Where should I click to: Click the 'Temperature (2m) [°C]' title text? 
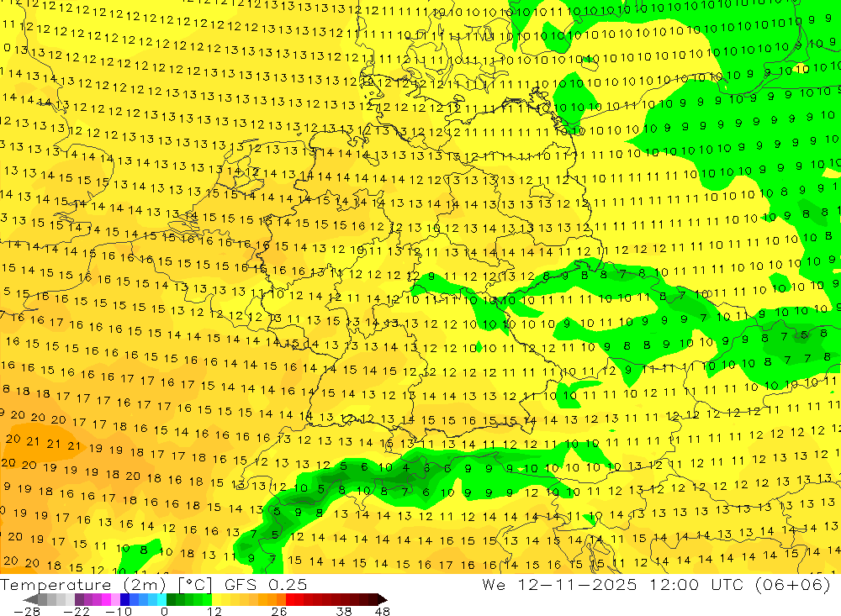pyautogui.click(x=106, y=585)
